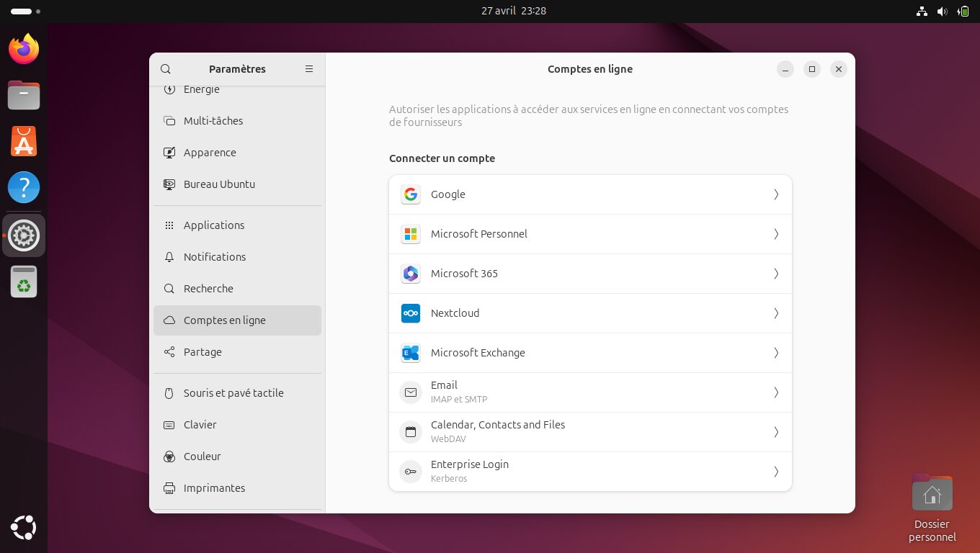This screenshot has width=980, height=553.
Task: Click the Clavier keyboard icon
Action: pos(169,425)
